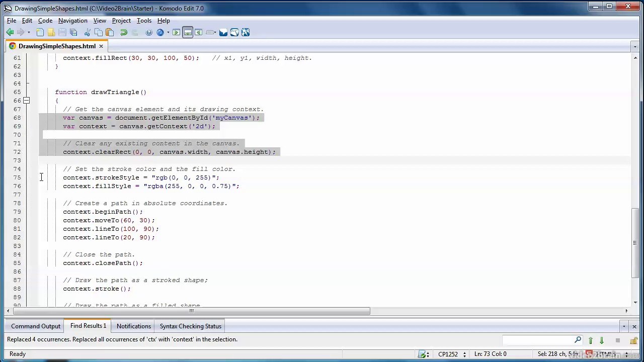Undo the last change with green arrow
644x362 pixels.
point(123,32)
